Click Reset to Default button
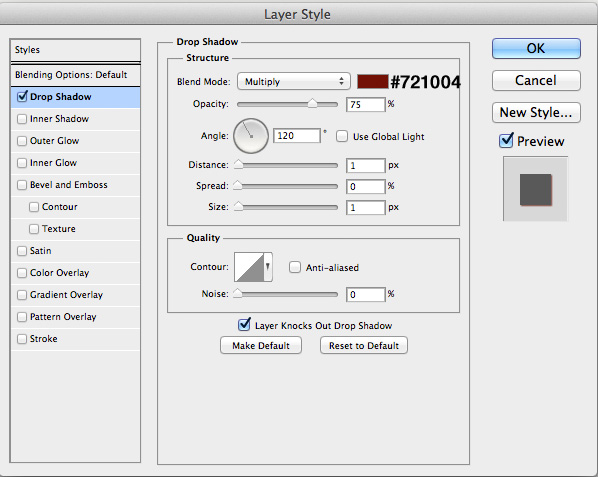Viewport: 598px width, 477px height. [364, 345]
